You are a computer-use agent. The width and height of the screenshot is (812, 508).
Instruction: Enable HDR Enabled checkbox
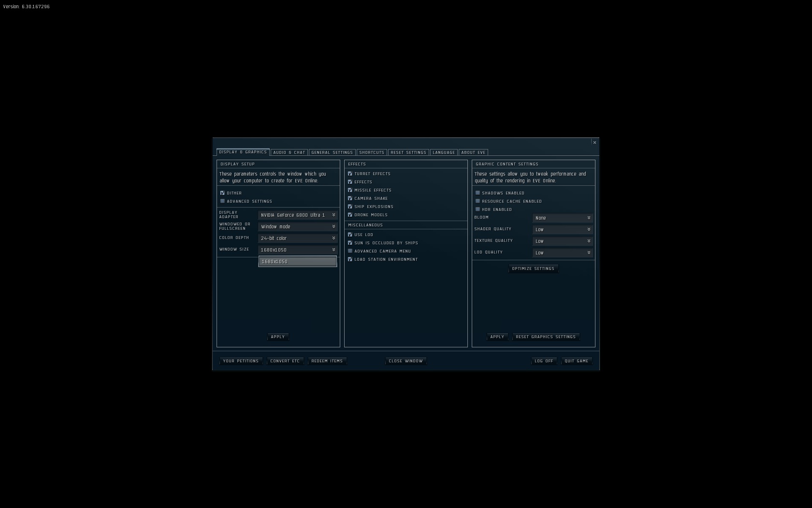pos(478,209)
